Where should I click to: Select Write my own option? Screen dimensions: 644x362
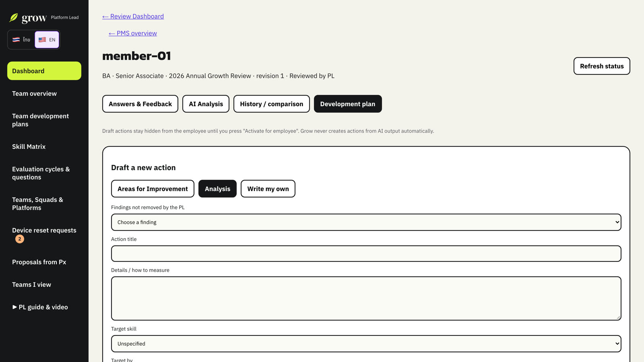[x=268, y=189]
